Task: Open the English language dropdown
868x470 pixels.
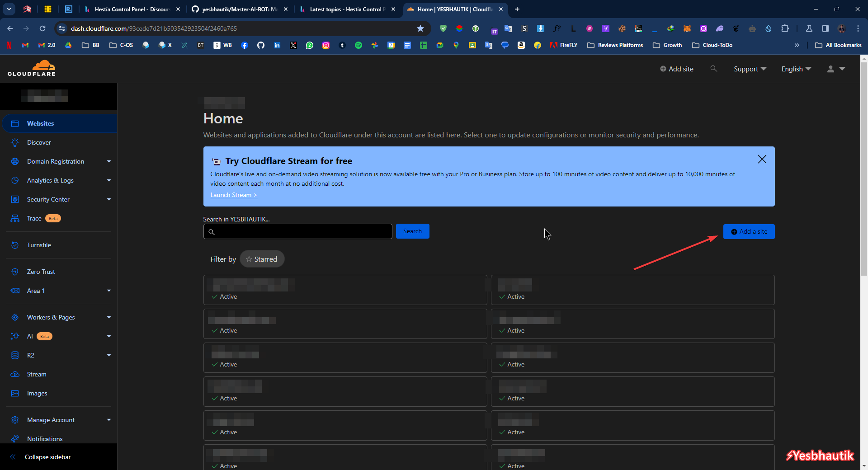Action: 796,69
